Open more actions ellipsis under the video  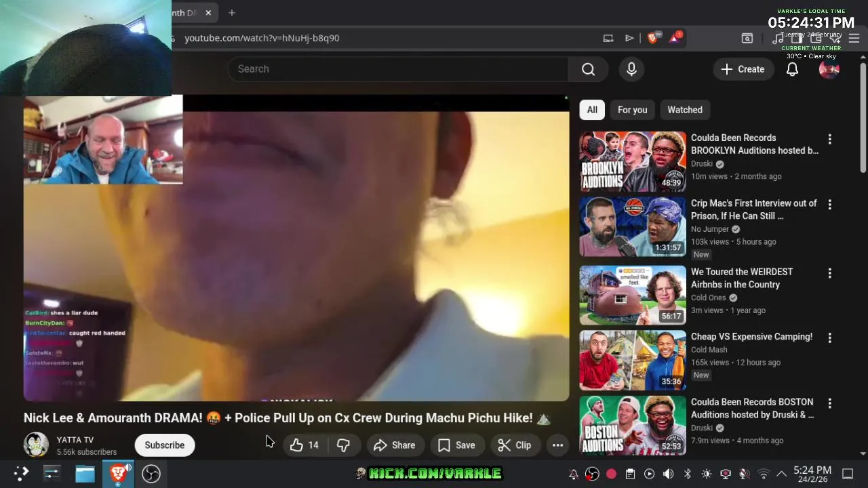pos(557,445)
